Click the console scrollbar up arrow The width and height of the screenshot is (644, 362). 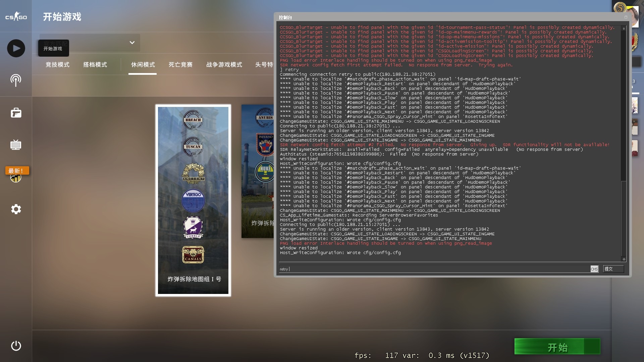(624, 28)
